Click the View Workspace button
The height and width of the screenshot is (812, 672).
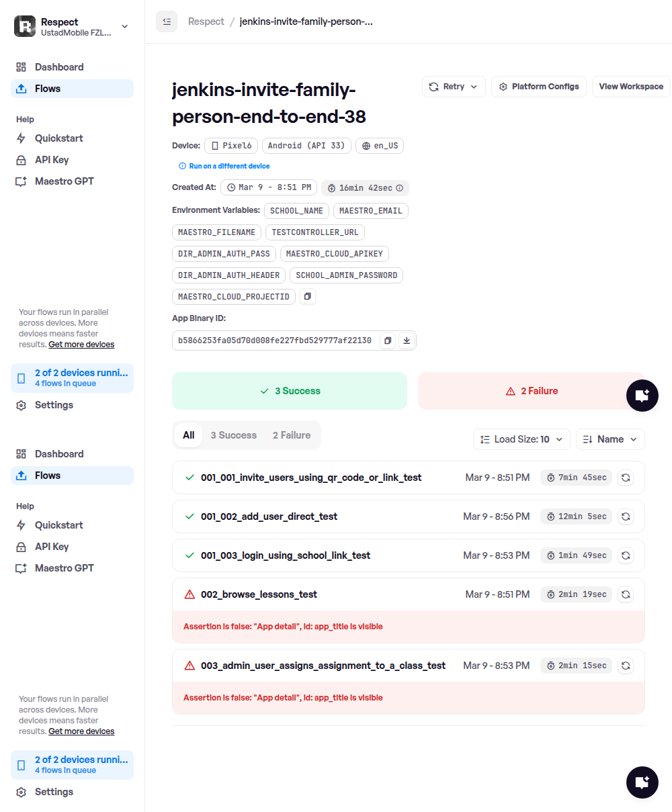[x=630, y=87]
